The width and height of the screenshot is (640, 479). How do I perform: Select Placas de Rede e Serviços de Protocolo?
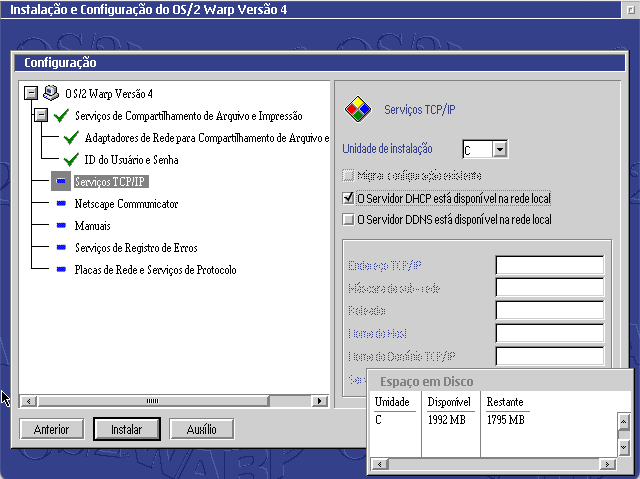coord(155,270)
